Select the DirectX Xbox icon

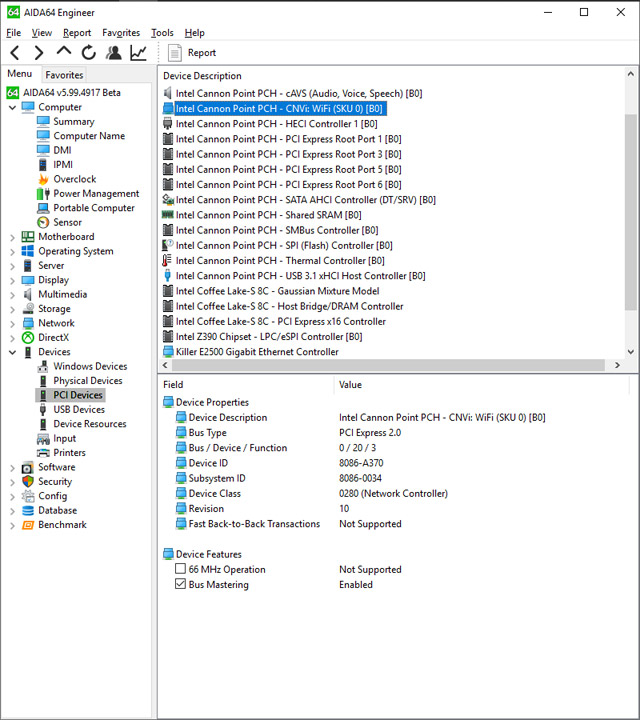point(28,338)
